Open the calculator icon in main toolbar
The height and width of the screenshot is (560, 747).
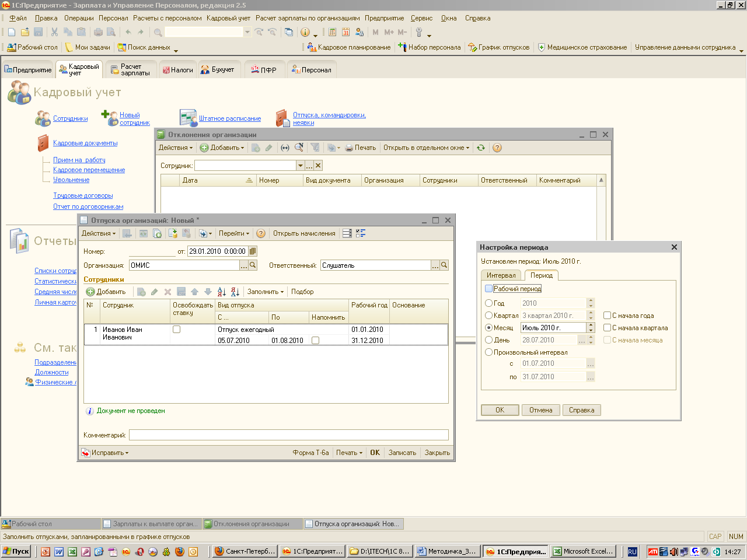(x=333, y=32)
